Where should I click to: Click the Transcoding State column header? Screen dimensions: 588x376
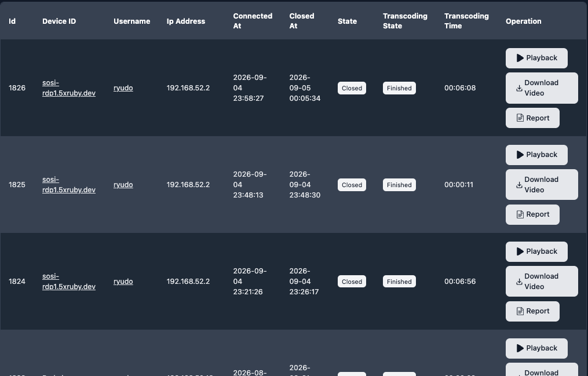point(405,21)
